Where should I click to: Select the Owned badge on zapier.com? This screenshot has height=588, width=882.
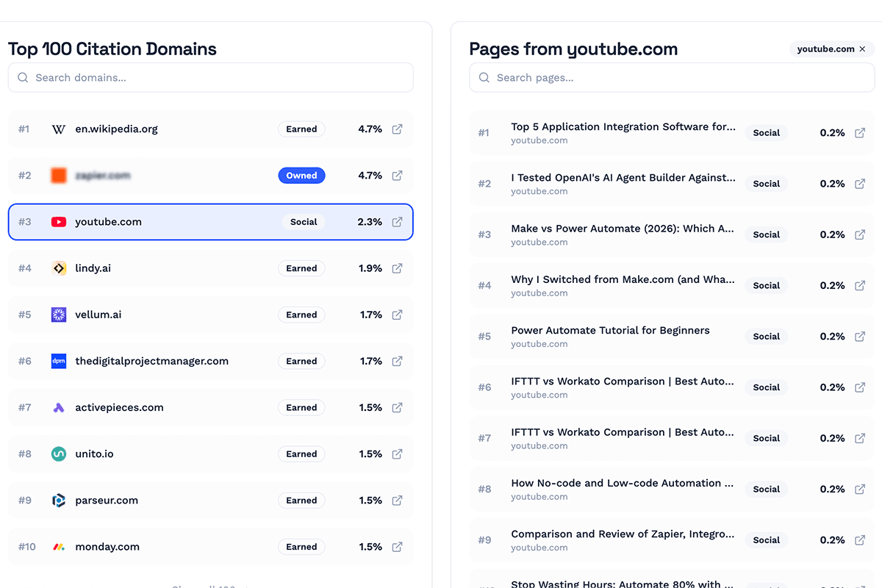click(x=301, y=175)
